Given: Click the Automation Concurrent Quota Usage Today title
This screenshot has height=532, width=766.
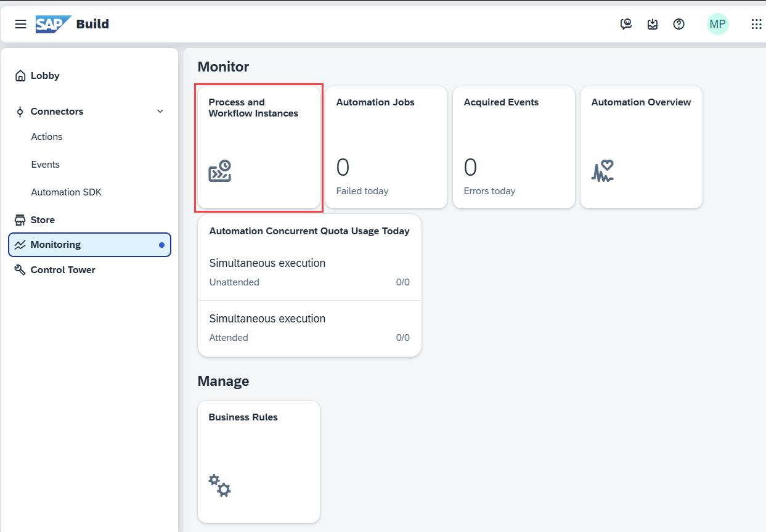Looking at the screenshot, I should 309,231.
